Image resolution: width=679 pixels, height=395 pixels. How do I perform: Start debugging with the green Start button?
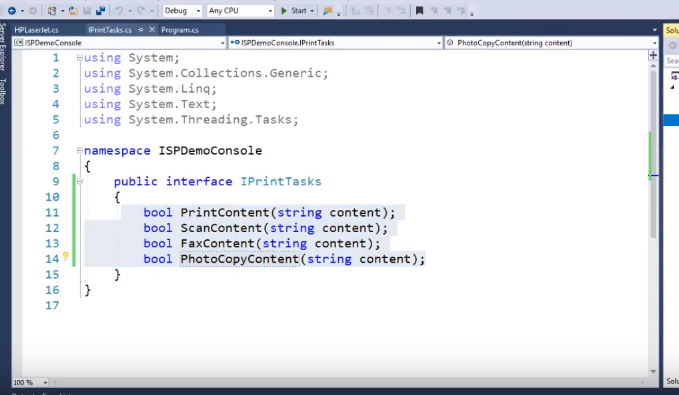click(x=293, y=10)
